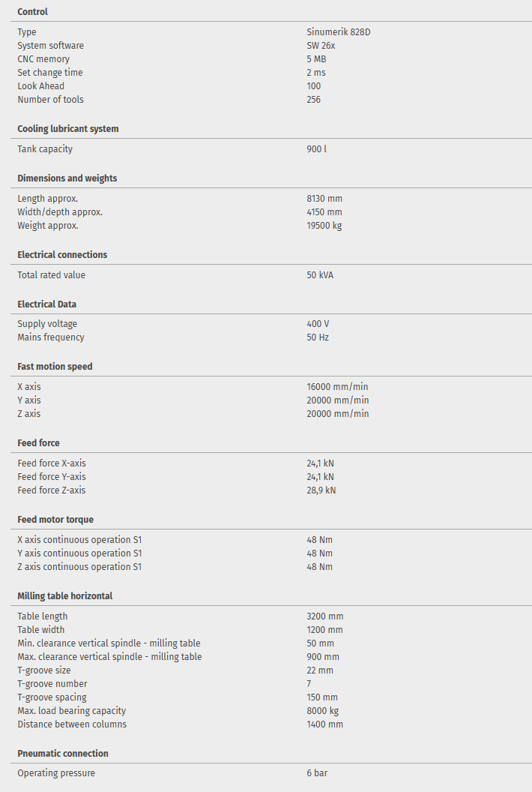532x792 pixels.
Task: Click the Cooling lubricant system heading
Action: tap(68, 129)
